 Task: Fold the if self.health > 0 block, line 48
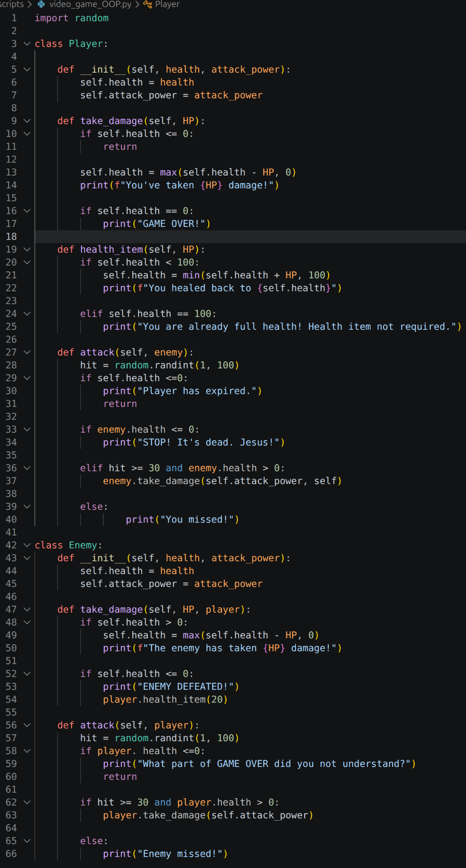click(27, 622)
